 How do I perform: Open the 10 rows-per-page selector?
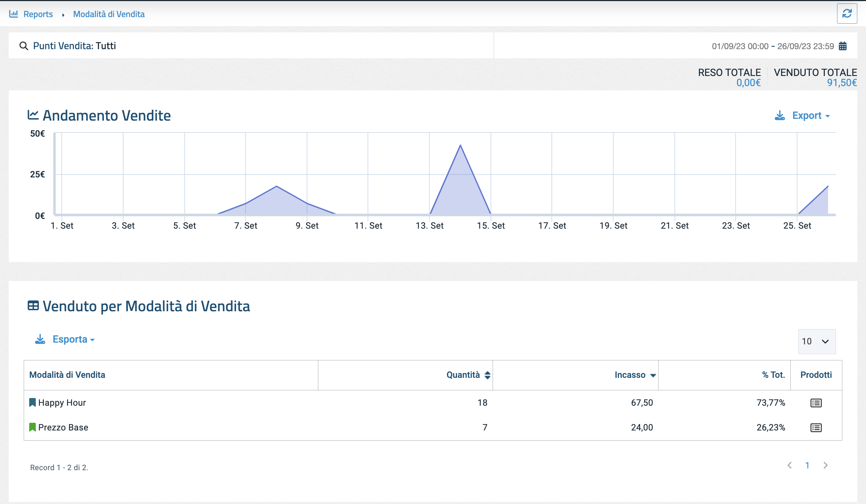816,342
